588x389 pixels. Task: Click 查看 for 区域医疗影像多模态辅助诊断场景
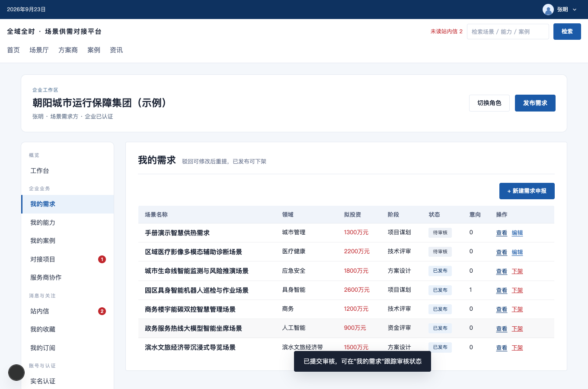pos(502,252)
